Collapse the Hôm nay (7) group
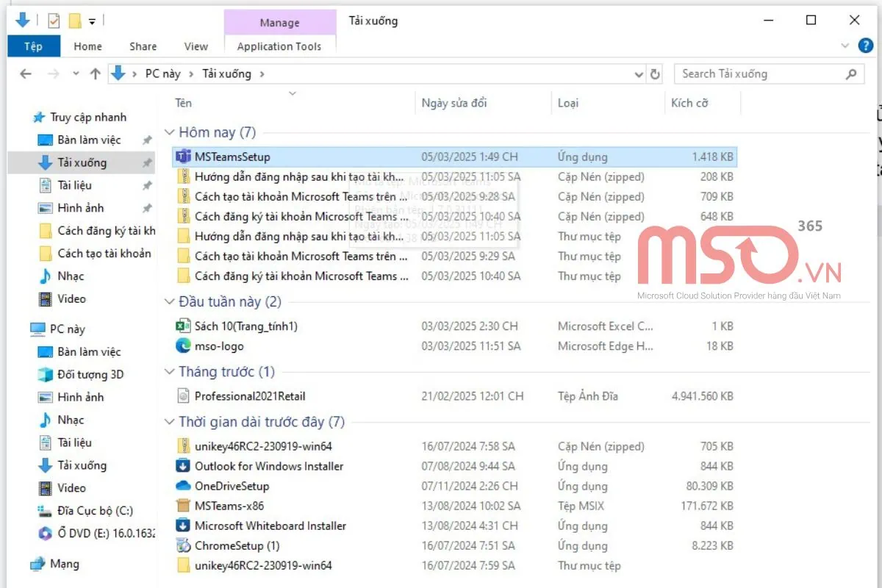 coord(169,132)
